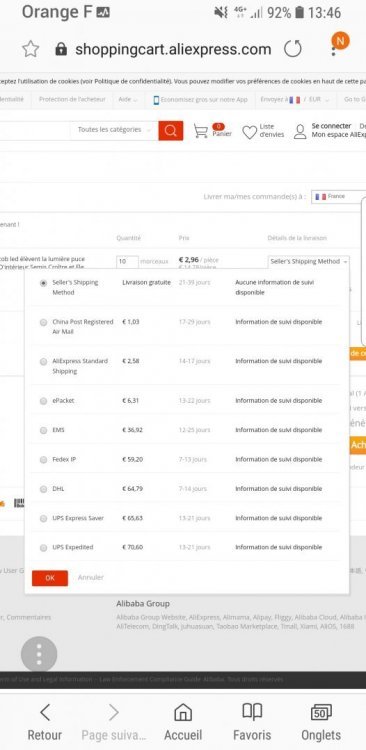Bookmark page with the star icon
The height and width of the screenshot is (750, 366).
tap(31, 49)
